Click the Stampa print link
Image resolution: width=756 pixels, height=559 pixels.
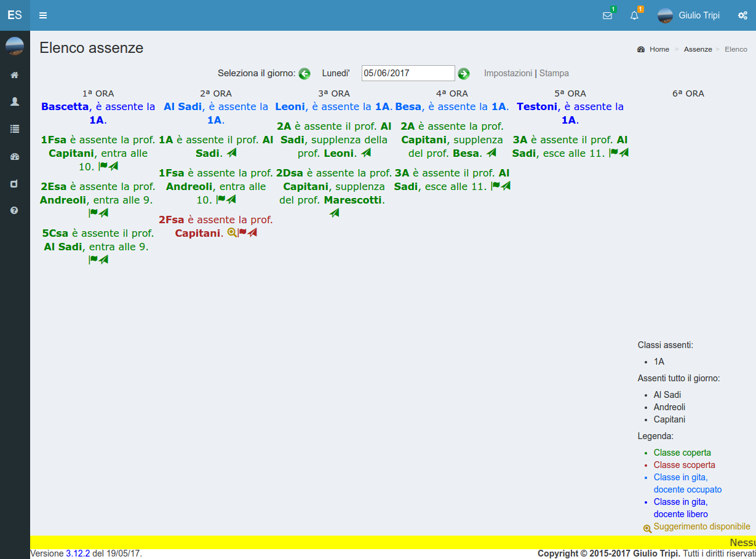[554, 73]
